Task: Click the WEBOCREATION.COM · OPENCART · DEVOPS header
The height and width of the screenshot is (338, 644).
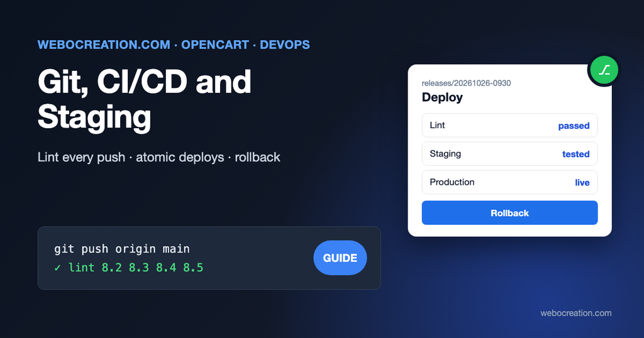Action: [x=174, y=45]
